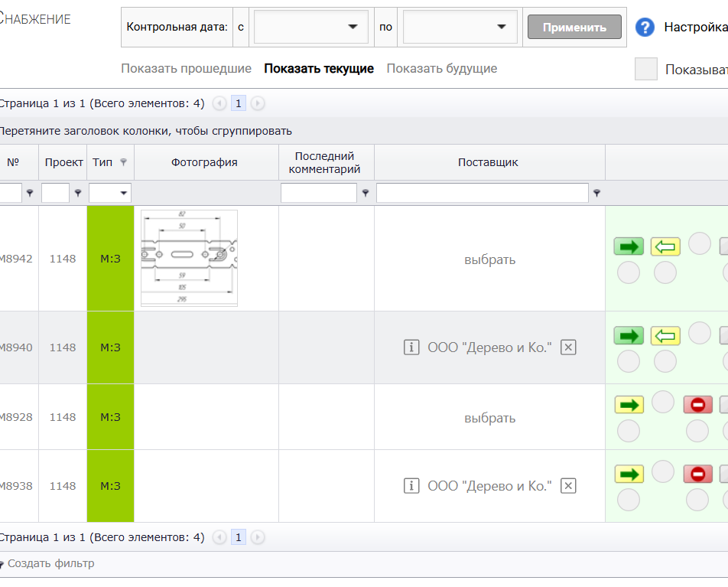Toggle the Показывать checkbox

coord(646,69)
